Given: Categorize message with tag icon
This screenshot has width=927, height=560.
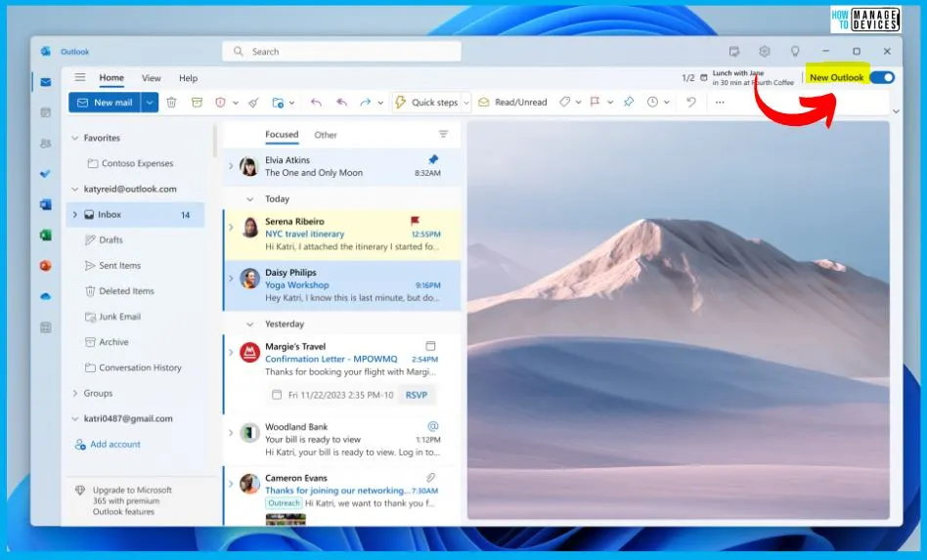Looking at the screenshot, I should pyautogui.click(x=564, y=103).
